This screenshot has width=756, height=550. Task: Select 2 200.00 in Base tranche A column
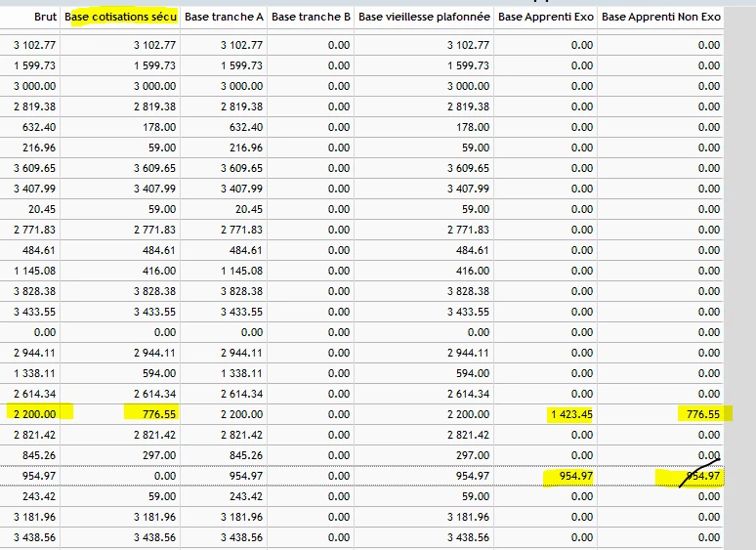[241, 414]
